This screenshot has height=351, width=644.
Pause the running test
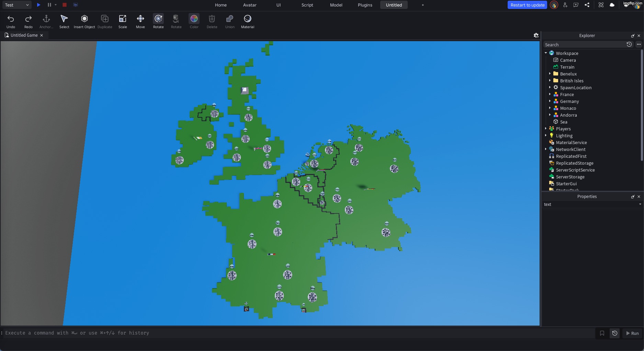pos(49,5)
